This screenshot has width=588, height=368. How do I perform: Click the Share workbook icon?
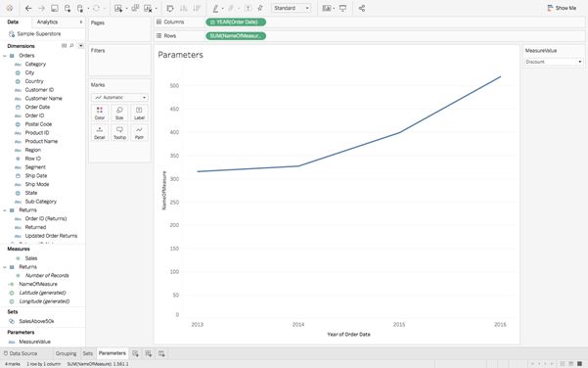pos(362,8)
